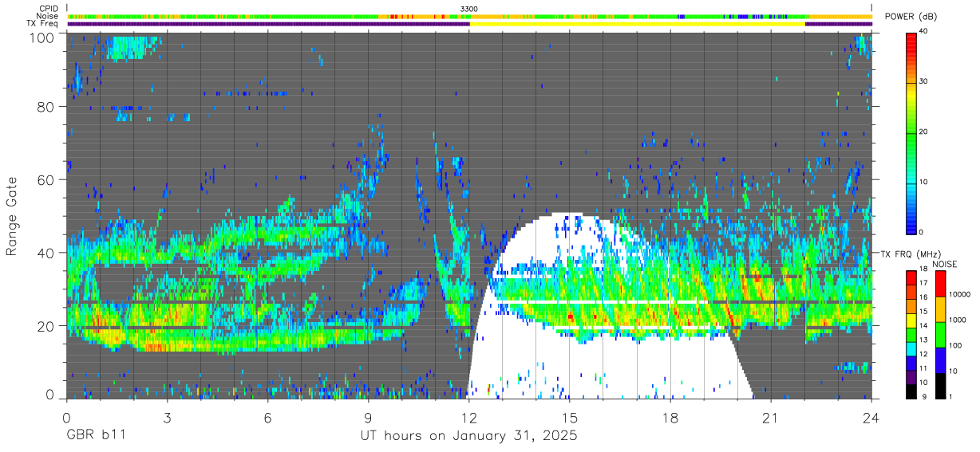Click the TX FRQ (MHz) color scale

(911, 333)
